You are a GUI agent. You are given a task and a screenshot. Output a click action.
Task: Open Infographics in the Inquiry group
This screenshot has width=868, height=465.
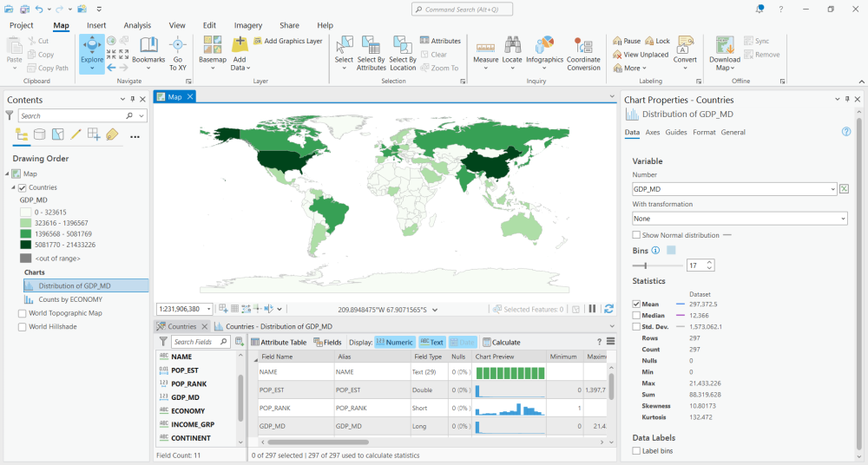click(544, 54)
